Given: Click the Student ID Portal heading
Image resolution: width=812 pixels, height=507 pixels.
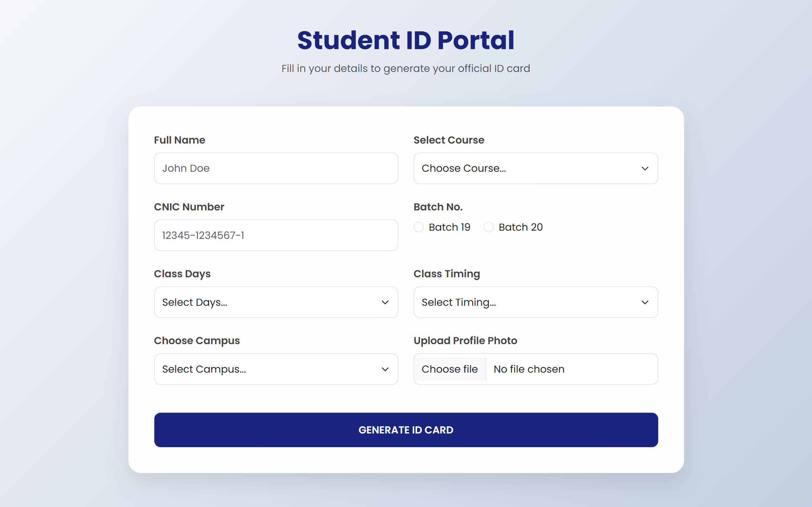Looking at the screenshot, I should 406,40.
